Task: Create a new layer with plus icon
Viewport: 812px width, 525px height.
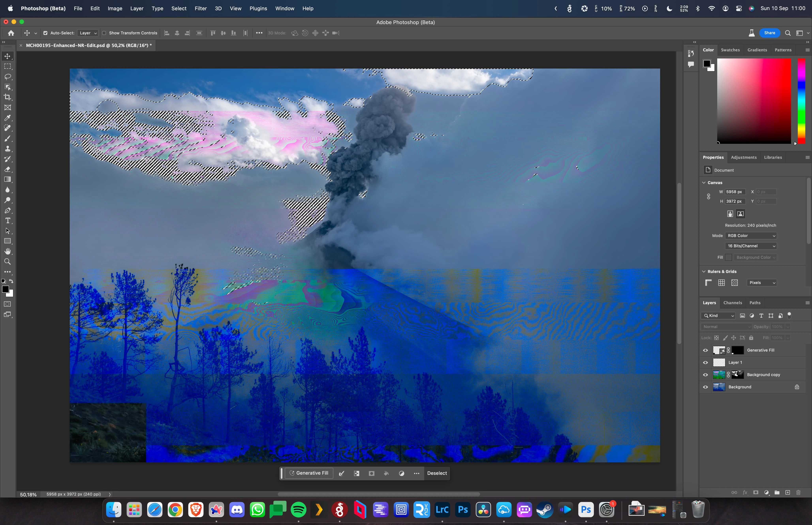Action: [788, 492]
